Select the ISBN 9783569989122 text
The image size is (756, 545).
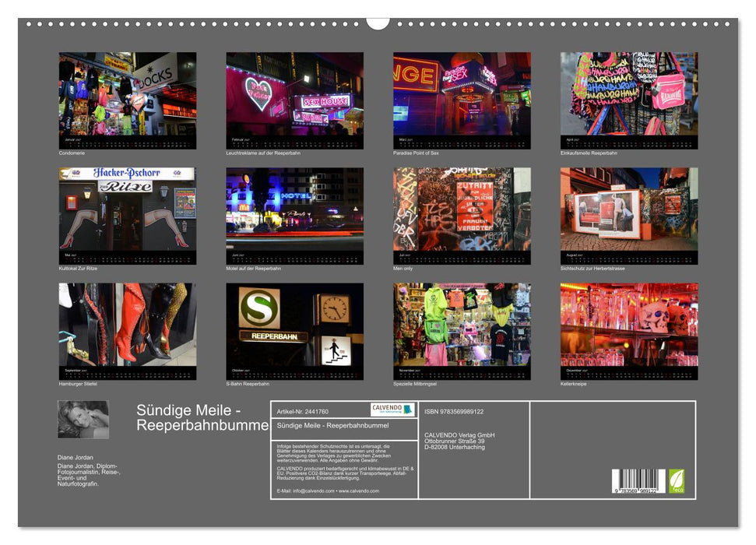454,412
